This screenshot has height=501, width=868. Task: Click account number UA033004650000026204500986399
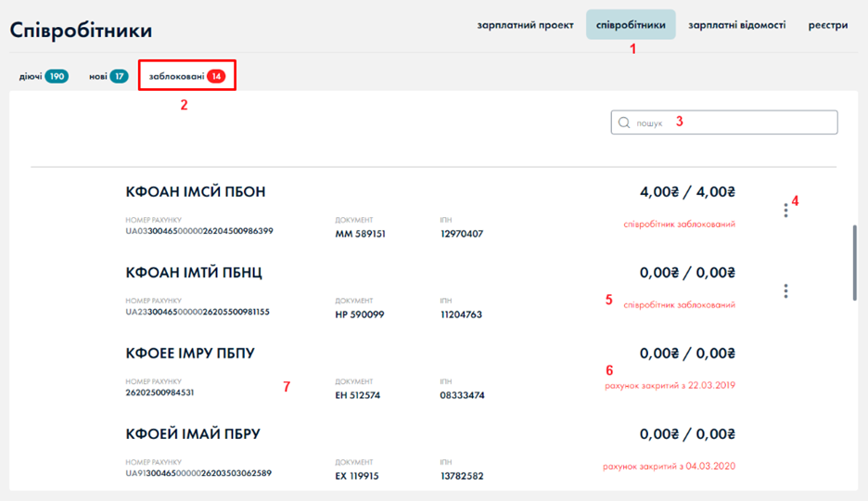tap(199, 230)
